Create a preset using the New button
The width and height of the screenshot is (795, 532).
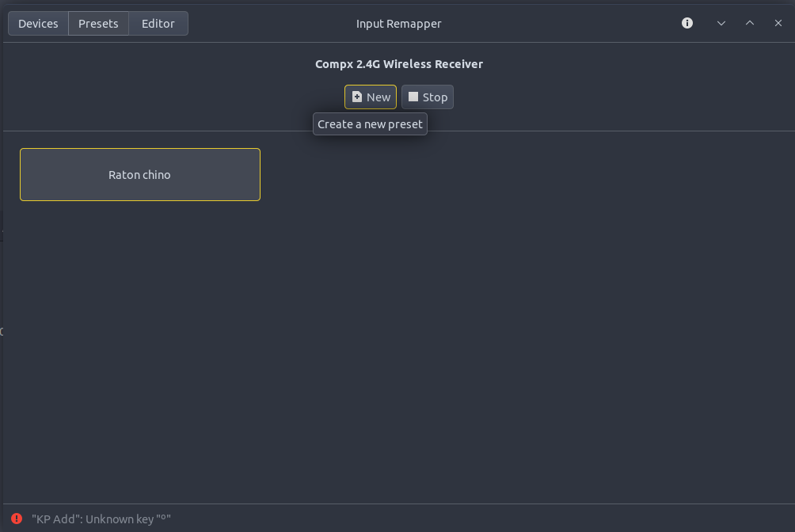[x=371, y=97]
